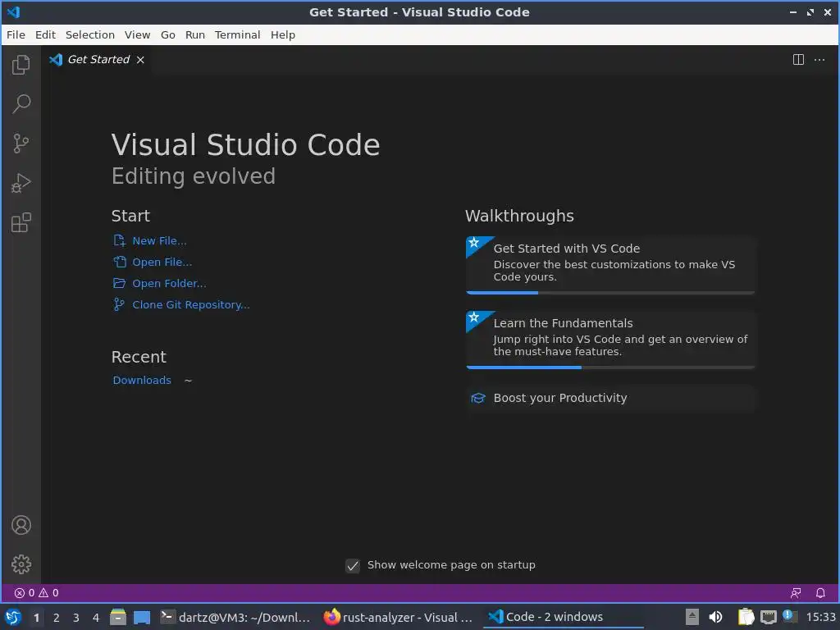This screenshot has height=630, width=840.
Task: Open the notifications bell in status bar
Action: [820, 592]
